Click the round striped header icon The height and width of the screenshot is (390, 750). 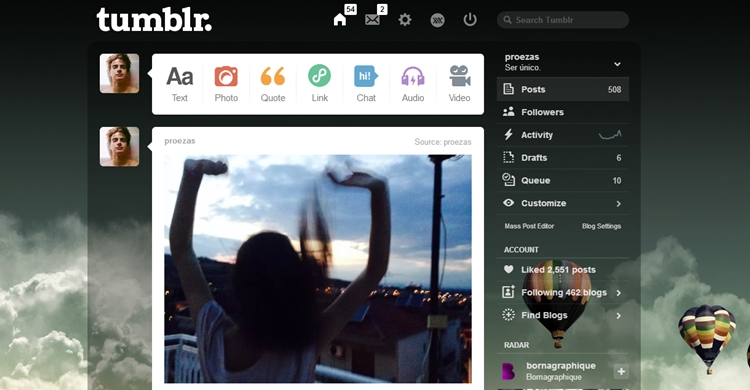pos(437,20)
